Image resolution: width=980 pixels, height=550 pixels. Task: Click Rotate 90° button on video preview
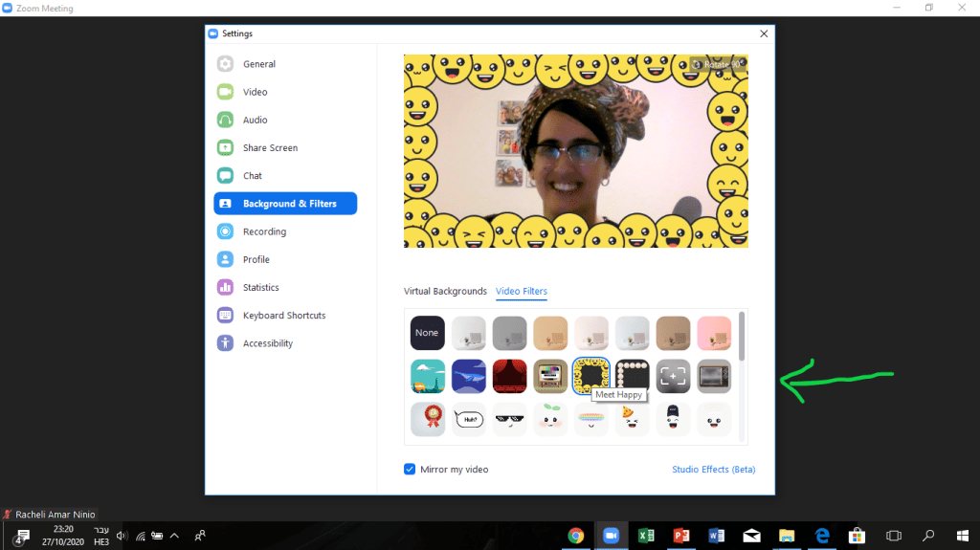pos(717,64)
